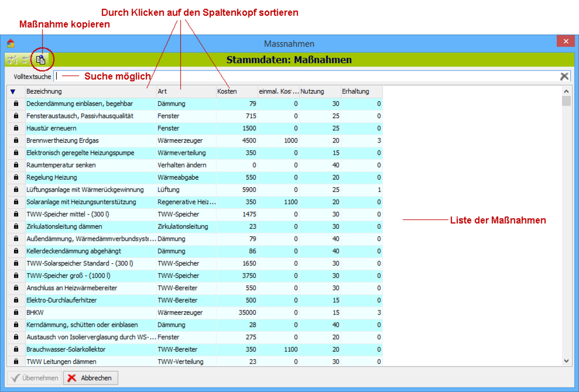Click einmal. Kosten value 1000 of Brennwertheizung

[x=291, y=140]
